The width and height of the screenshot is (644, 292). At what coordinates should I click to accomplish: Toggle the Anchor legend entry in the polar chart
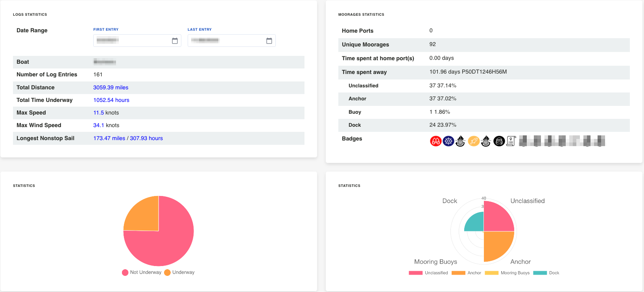click(x=467, y=273)
